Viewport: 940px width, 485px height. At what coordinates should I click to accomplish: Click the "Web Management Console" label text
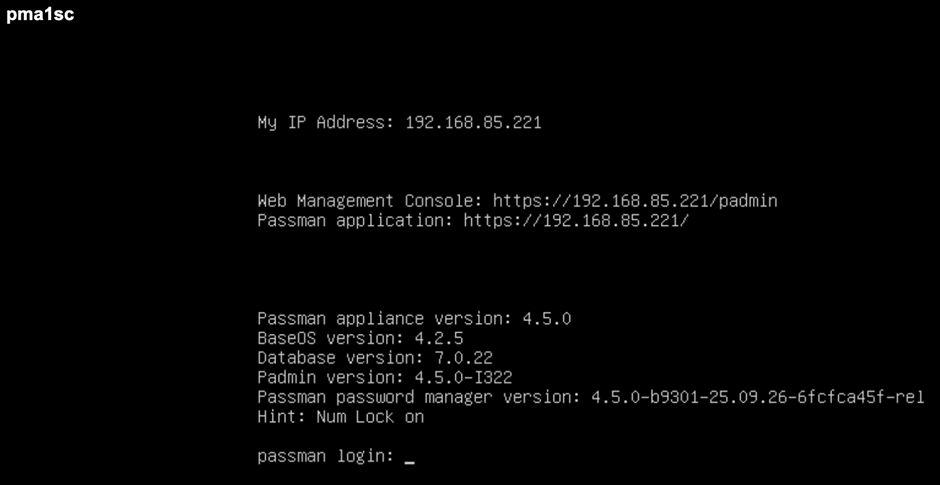[x=370, y=201]
